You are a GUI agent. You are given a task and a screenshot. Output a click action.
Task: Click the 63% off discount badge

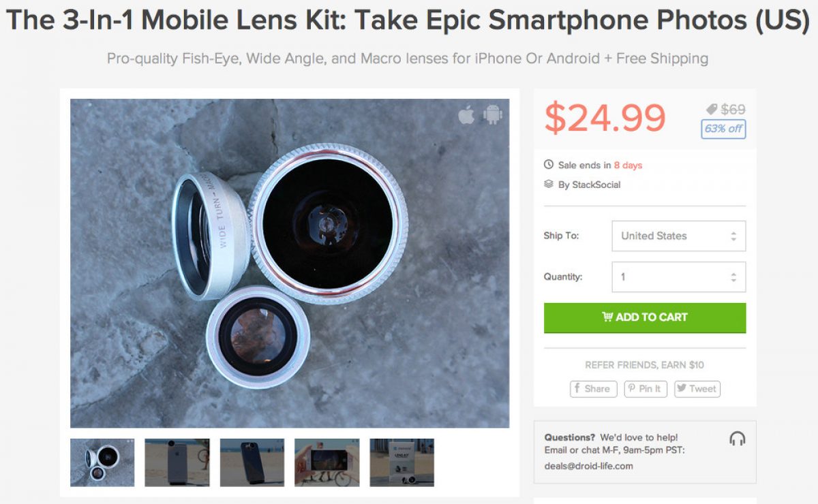tap(723, 129)
